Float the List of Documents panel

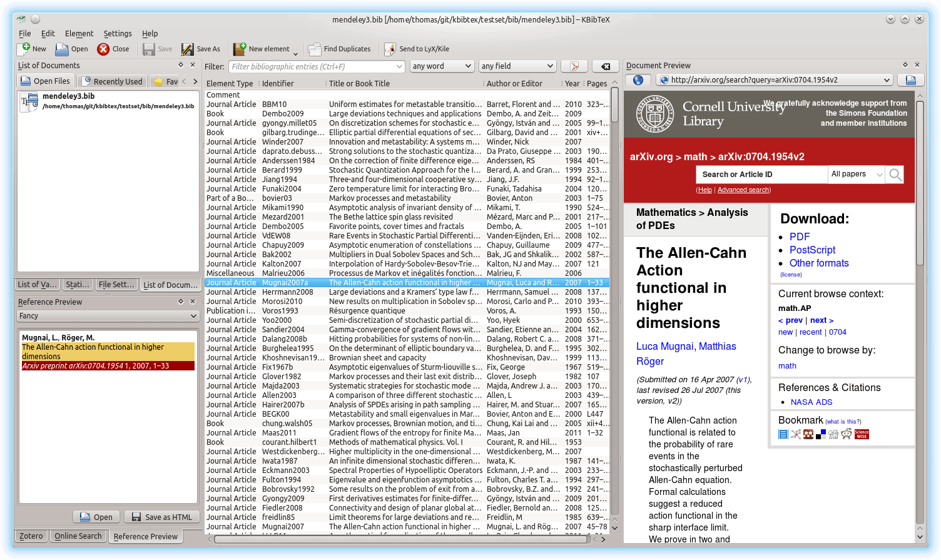coord(181,65)
